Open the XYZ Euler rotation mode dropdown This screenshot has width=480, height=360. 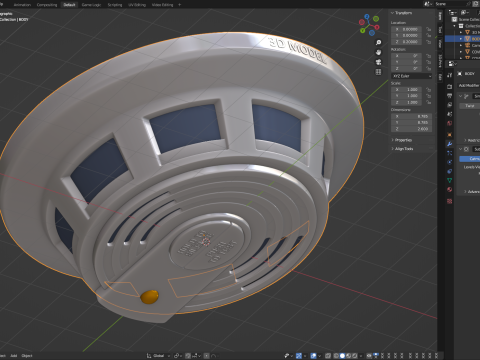click(412, 76)
